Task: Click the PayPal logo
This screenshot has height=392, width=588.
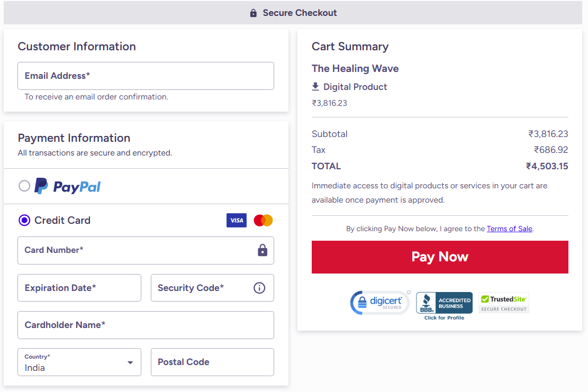Action: tap(67, 186)
